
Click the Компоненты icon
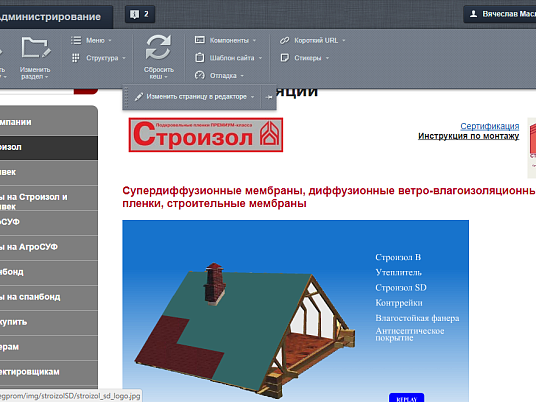pyautogui.click(x=200, y=40)
